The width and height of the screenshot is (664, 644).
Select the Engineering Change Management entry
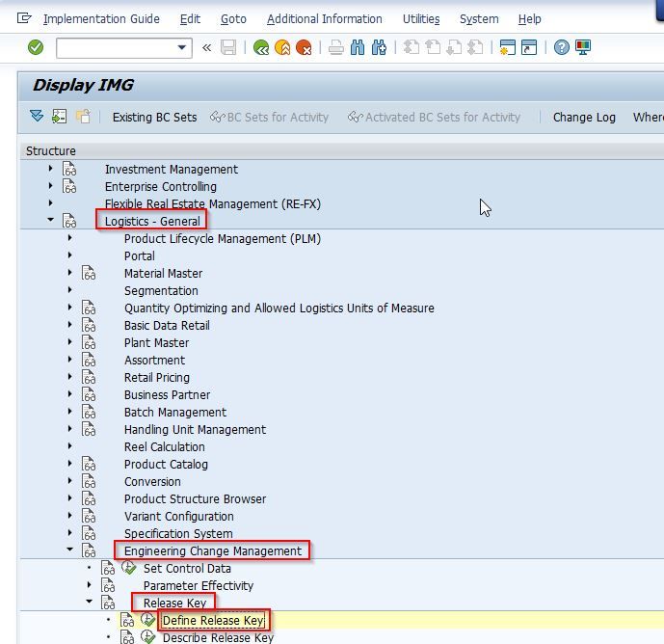[213, 551]
